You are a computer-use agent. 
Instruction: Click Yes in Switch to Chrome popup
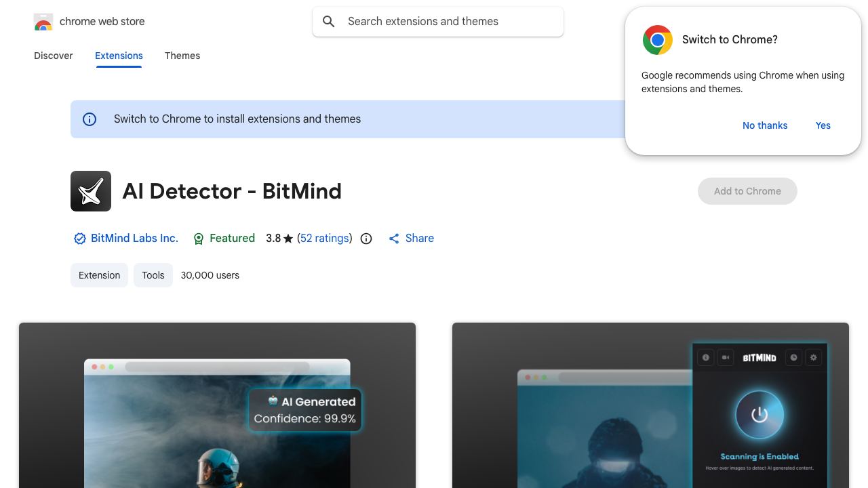823,125
